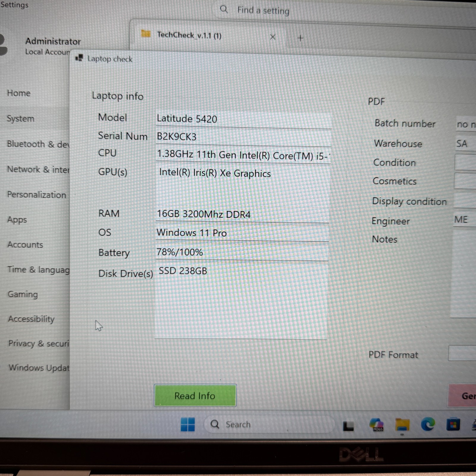This screenshot has height=476, width=476.
Task: Click the Laptop info heading text
Action: [118, 96]
